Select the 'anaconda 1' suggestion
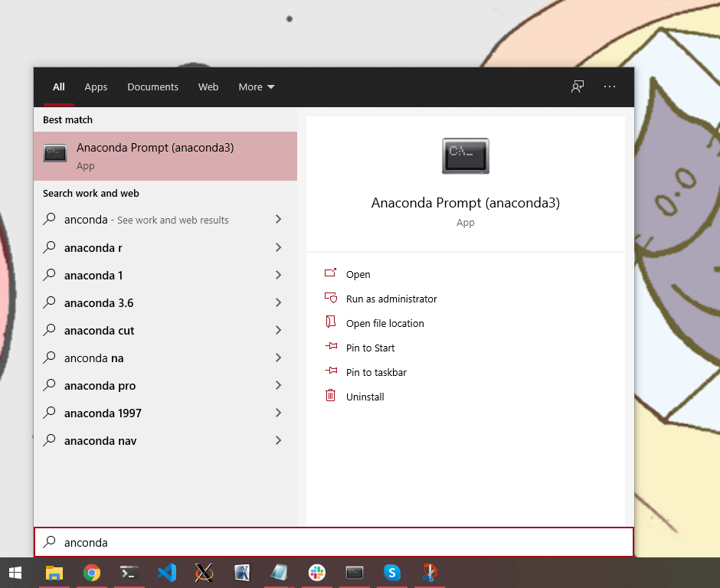The image size is (720, 588). tap(165, 275)
